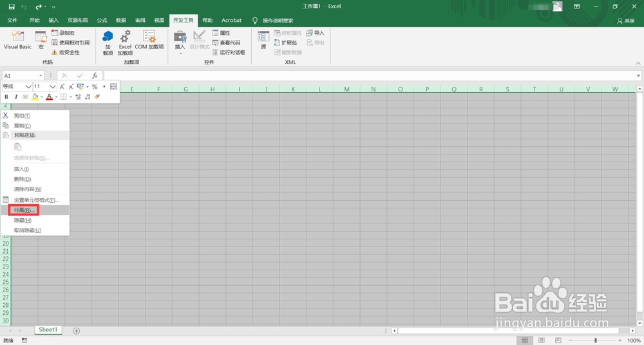Click the Redo arrow in quick access toolbar

(x=39, y=6)
